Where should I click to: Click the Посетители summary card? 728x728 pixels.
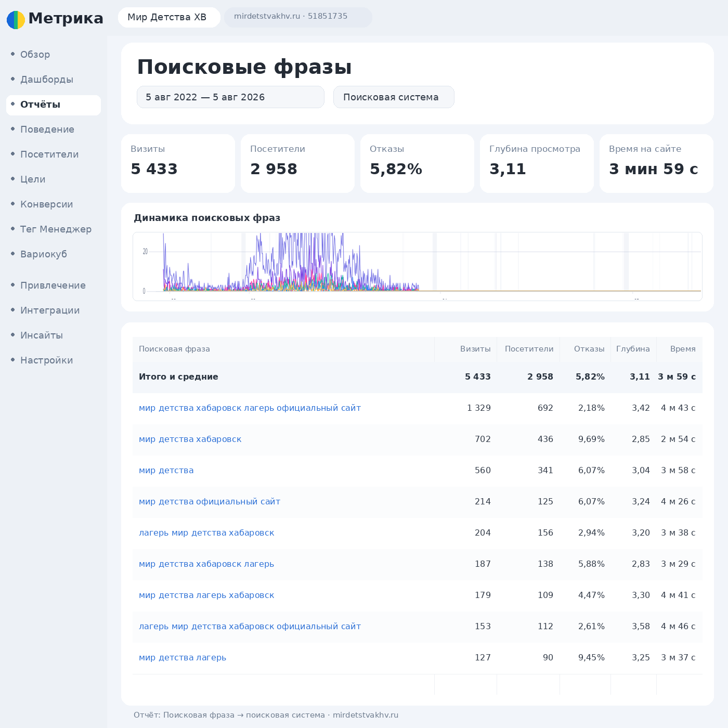point(297,163)
